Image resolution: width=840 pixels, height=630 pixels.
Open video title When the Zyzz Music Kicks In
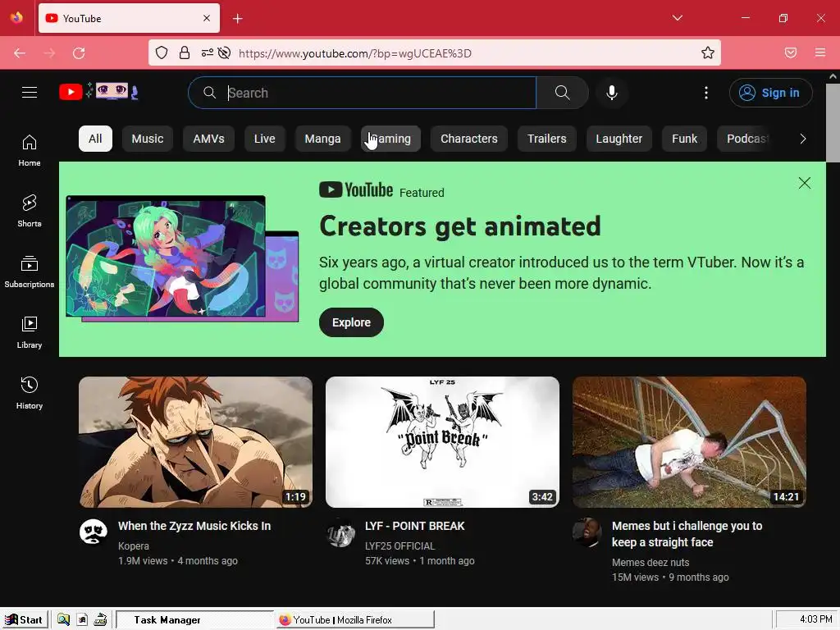click(194, 526)
